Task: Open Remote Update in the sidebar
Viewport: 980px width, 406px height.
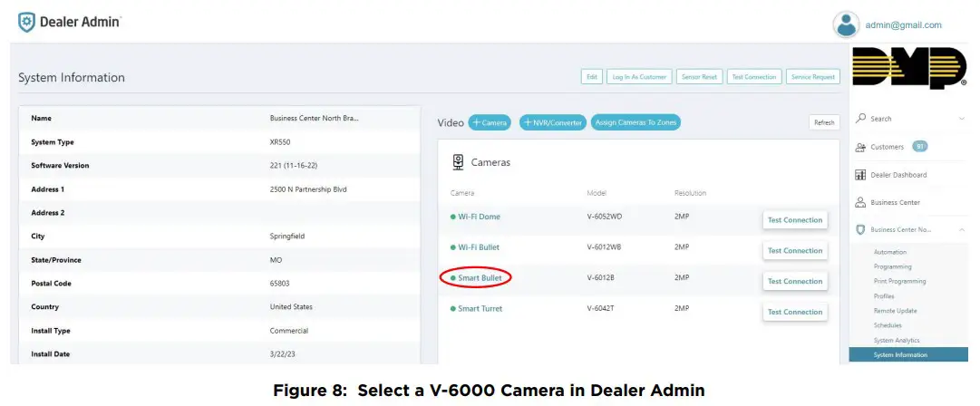Action: click(x=895, y=311)
